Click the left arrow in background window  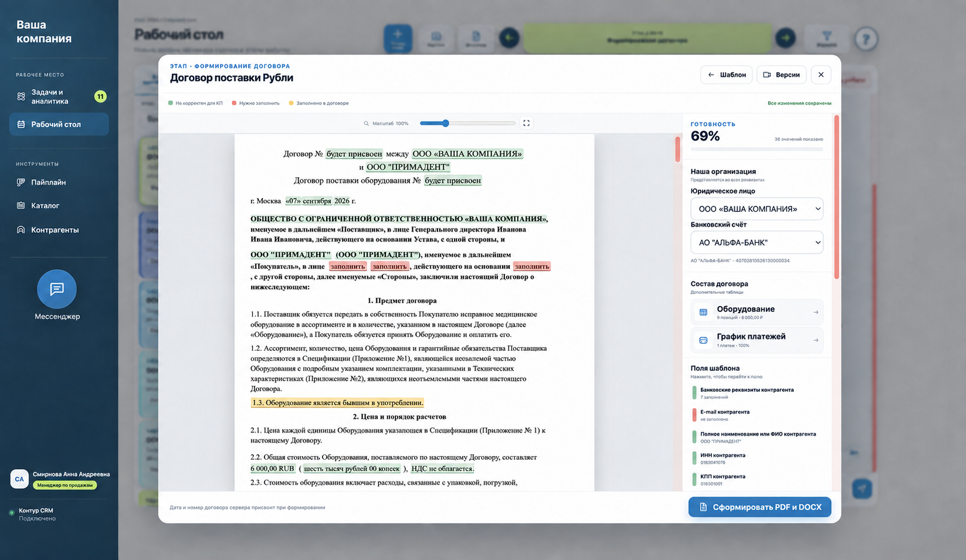(509, 38)
